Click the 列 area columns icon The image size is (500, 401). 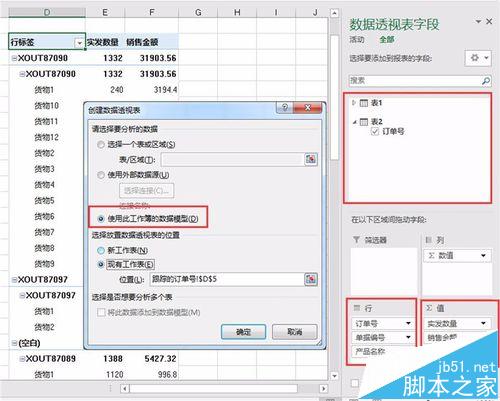coord(429,240)
